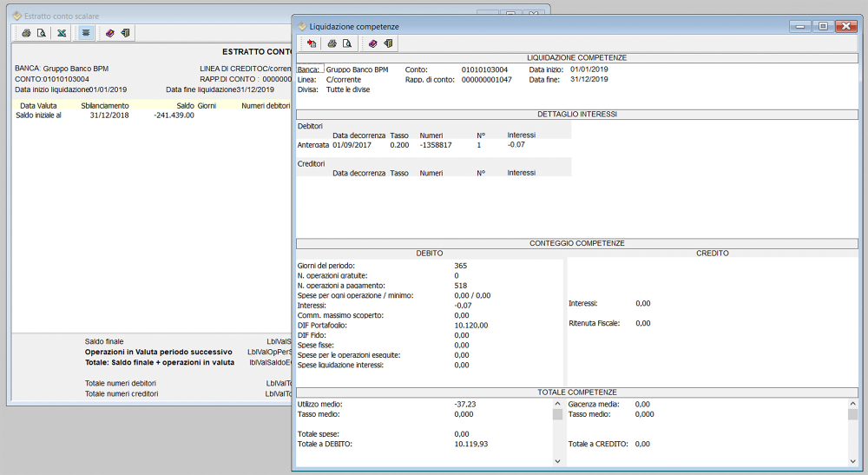868x475 pixels.
Task: Open print preview in Estratto conto scalare window
Action: 41,33
